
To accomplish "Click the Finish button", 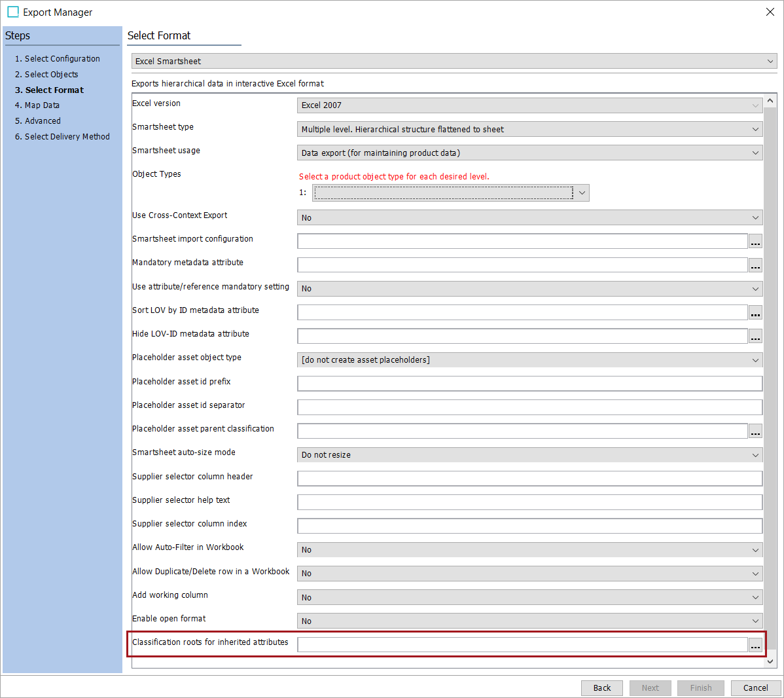I will tap(701, 688).
